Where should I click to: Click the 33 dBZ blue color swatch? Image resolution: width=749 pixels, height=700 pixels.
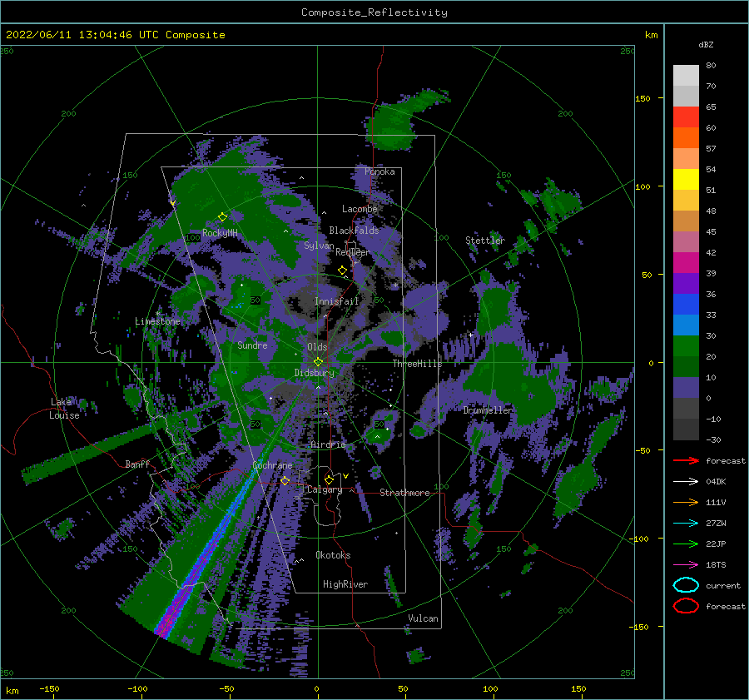(x=686, y=325)
